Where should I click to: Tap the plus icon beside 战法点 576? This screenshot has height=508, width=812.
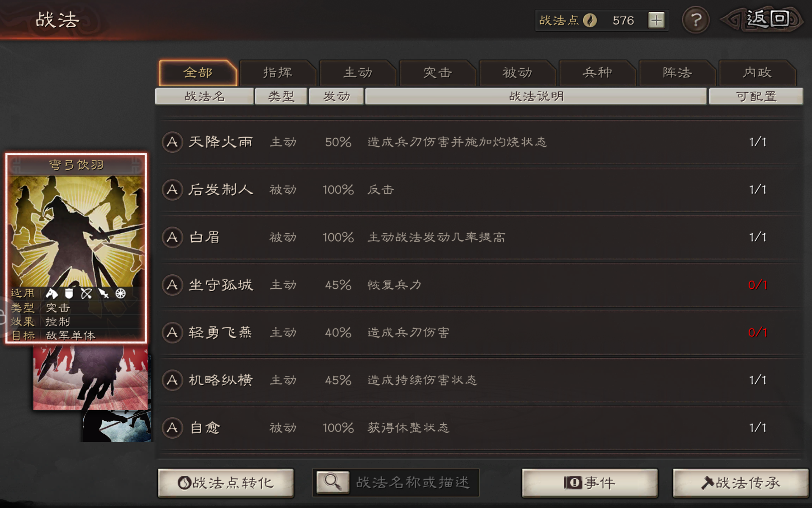point(656,20)
